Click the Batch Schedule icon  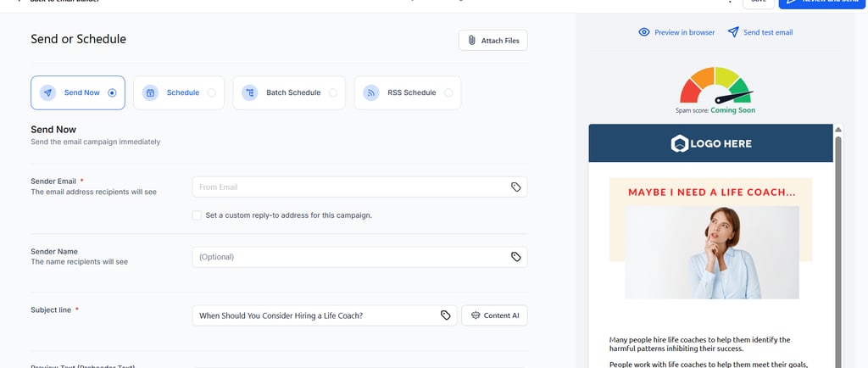click(x=250, y=93)
